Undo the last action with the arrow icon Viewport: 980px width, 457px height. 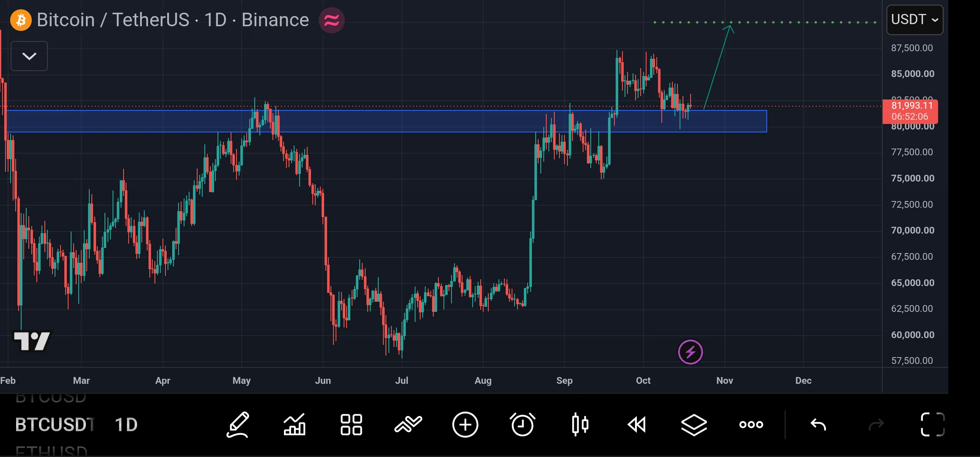click(x=818, y=424)
